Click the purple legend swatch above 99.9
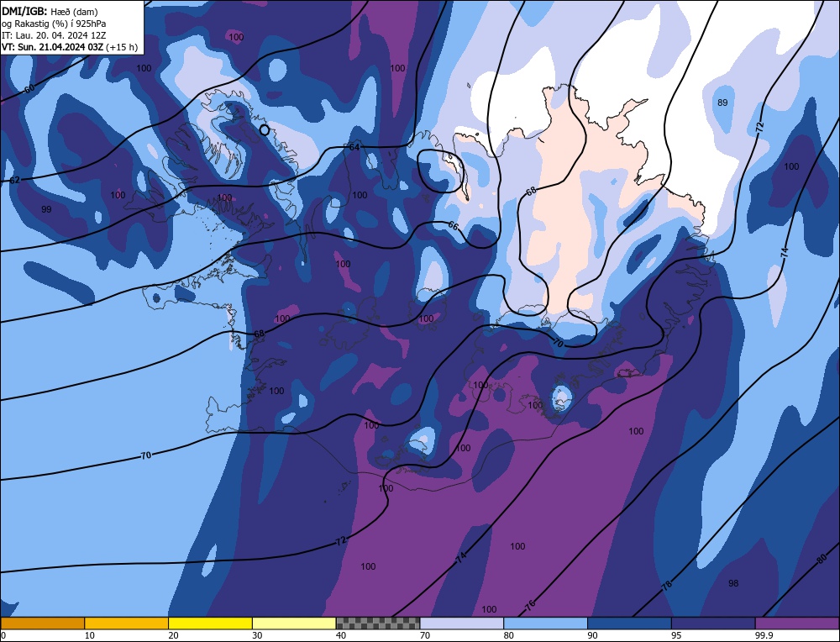This screenshot has width=840, height=642. 797,623
